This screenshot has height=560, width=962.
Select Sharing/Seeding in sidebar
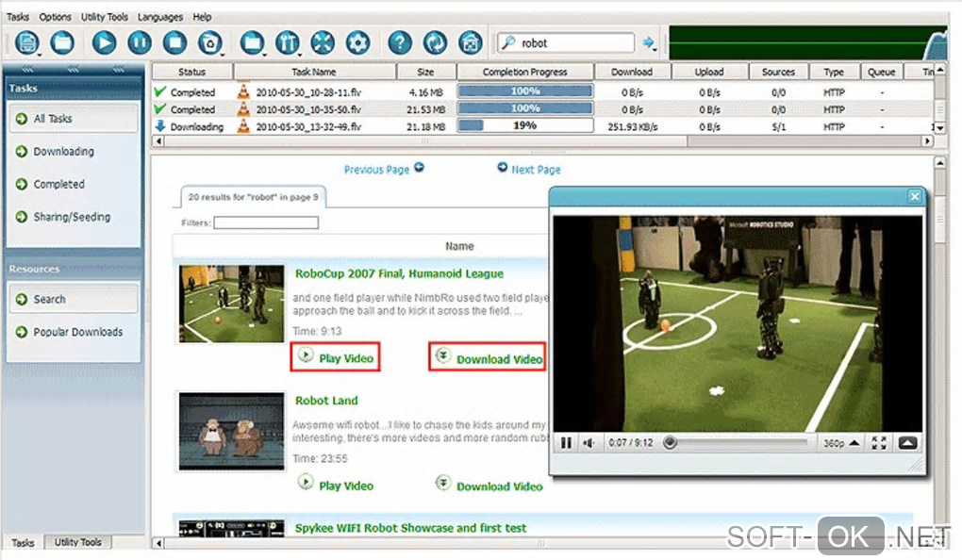click(74, 217)
